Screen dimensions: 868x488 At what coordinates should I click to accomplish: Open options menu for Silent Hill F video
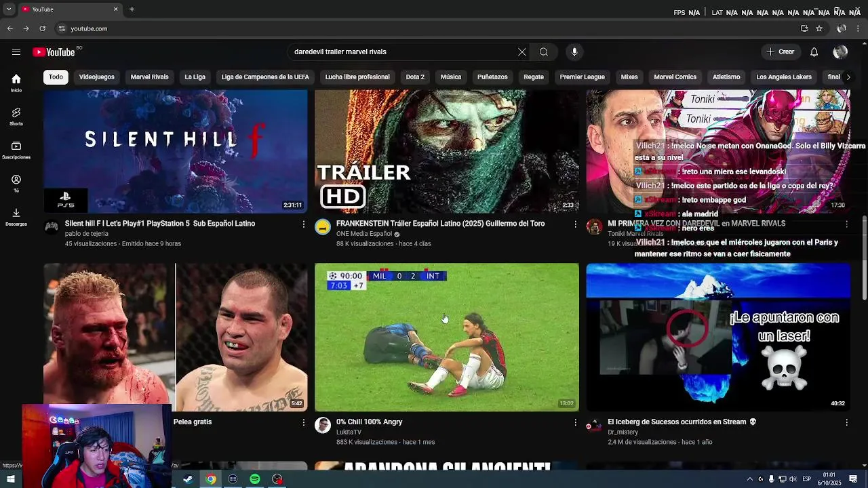[x=304, y=224]
